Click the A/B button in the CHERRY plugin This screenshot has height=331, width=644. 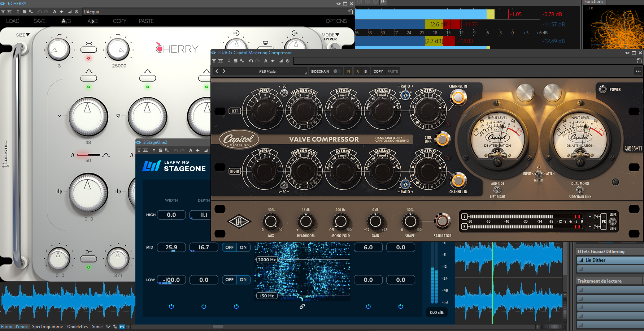66,21
